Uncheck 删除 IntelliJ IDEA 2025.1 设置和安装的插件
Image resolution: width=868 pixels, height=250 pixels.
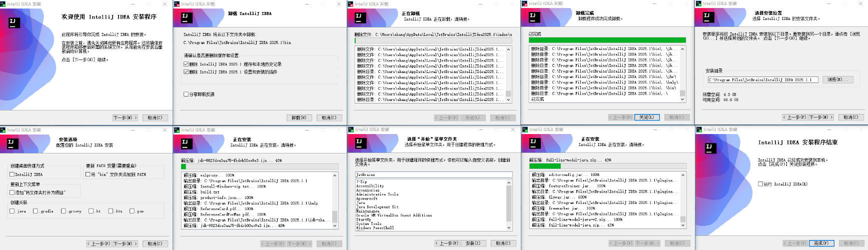pyautogui.click(x=186, y=72)
